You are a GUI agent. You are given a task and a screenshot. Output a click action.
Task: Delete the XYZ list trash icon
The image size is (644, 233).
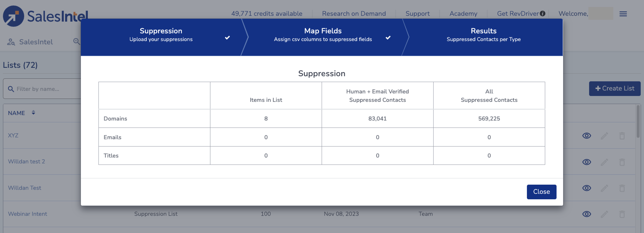pos(622,136)
